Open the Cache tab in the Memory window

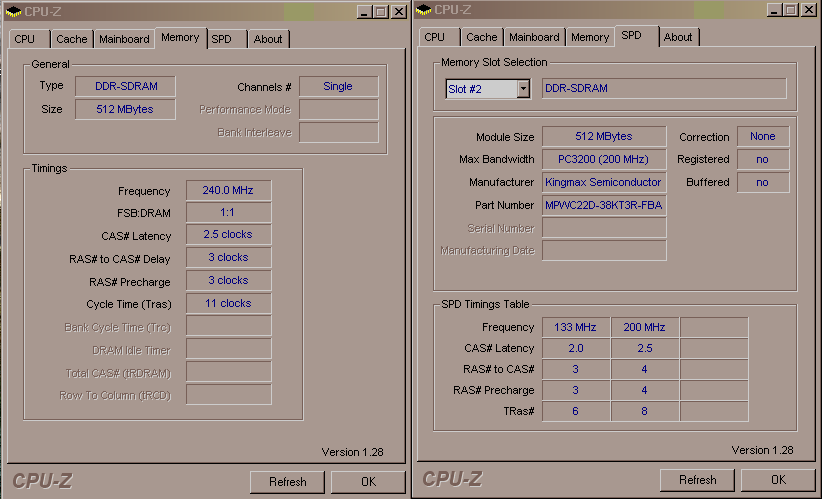coord(71,39)
